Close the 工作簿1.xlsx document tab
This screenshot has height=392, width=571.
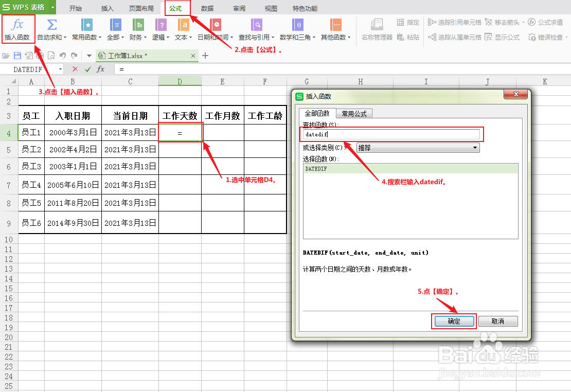[x=193, y=56]
